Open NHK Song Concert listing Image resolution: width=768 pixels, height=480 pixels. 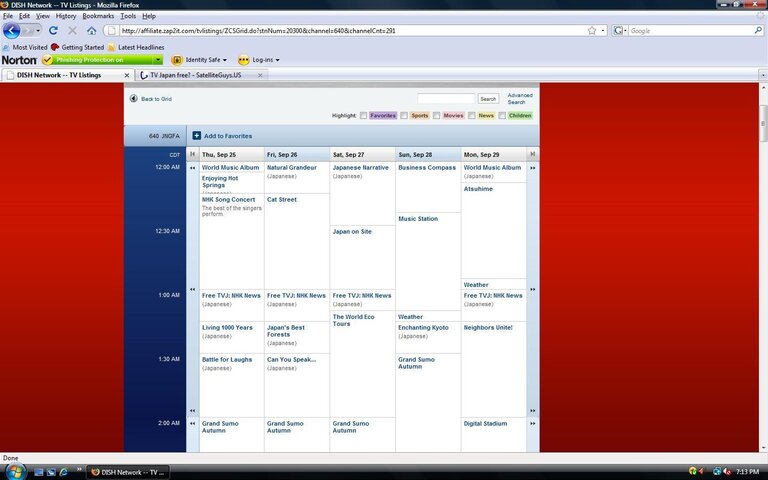coord(228,199)
